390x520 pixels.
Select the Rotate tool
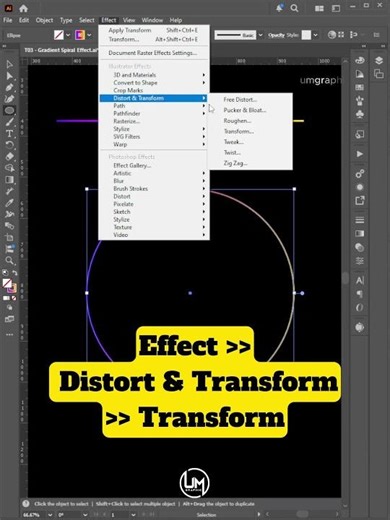coord(9,145)
